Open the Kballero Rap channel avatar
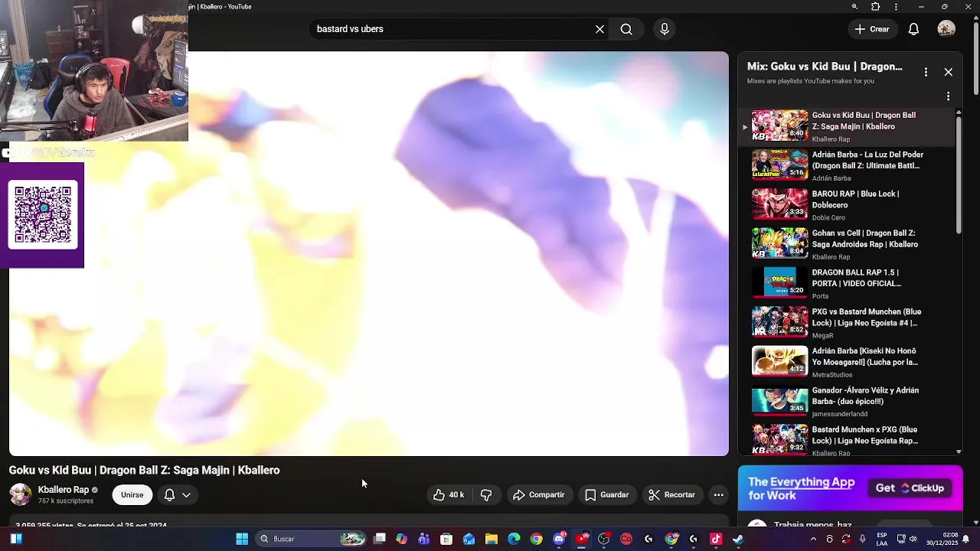980x551 pixels. (21, 494)
